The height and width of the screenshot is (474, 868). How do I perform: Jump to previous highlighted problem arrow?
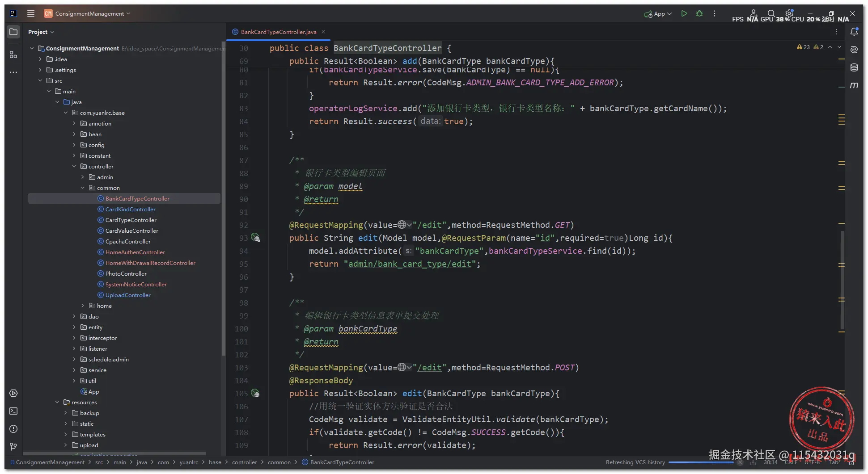(x=830, y=47)
